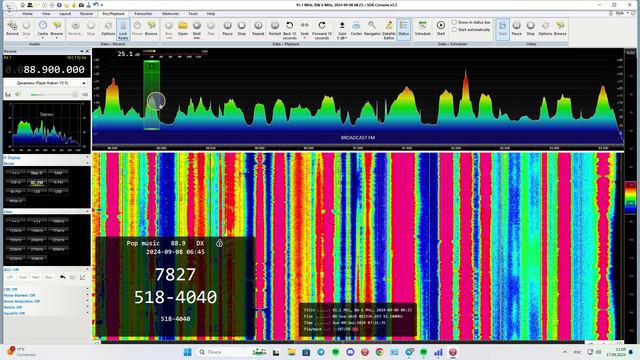The width and height of the screenshot is (640, 360).
Task: Pause the data playback
Action: click(x=227, y=29)
